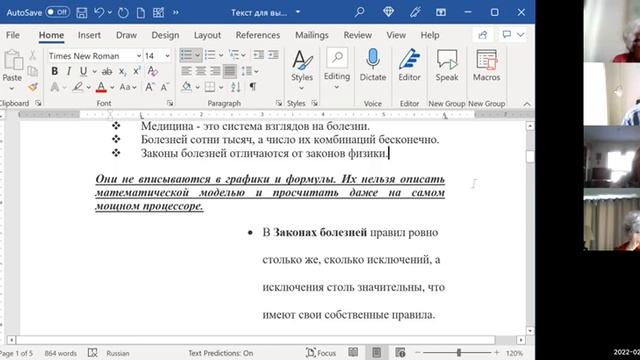Open line spacing options
Screen dimensions: 640x360
click(x=249, y=71)
